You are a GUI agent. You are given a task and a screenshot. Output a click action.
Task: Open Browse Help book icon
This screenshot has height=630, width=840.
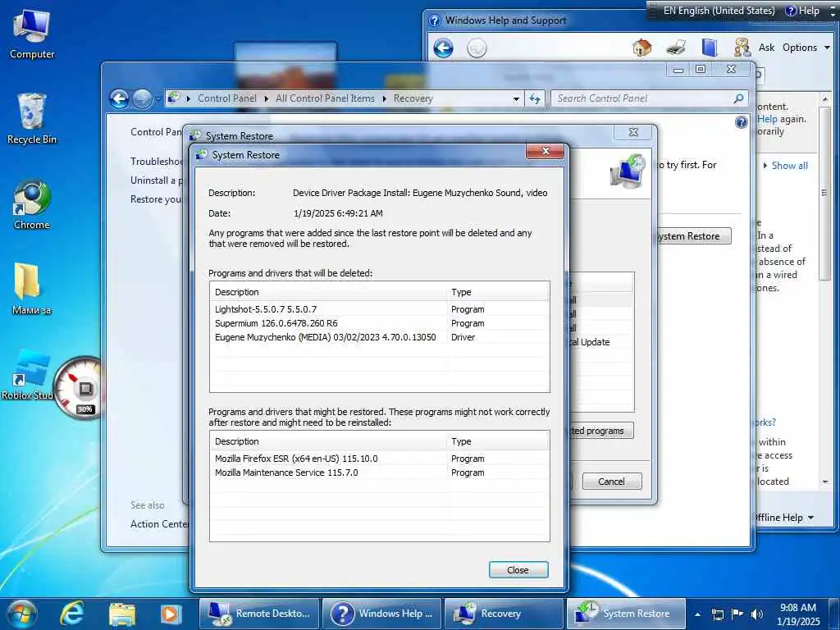tap(710, 48)
